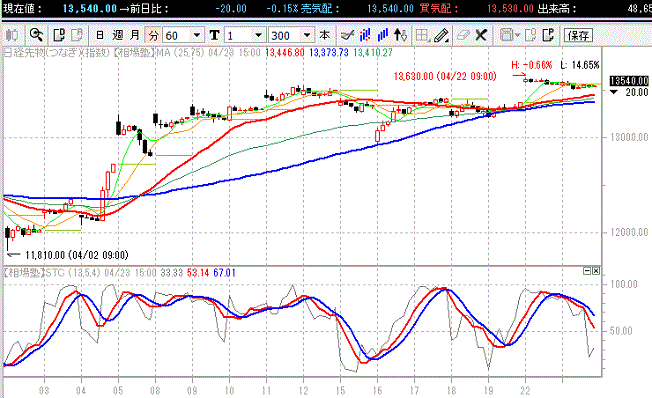
Task: Click the greyed paste-settings page icon
Action: click(531, 35)
